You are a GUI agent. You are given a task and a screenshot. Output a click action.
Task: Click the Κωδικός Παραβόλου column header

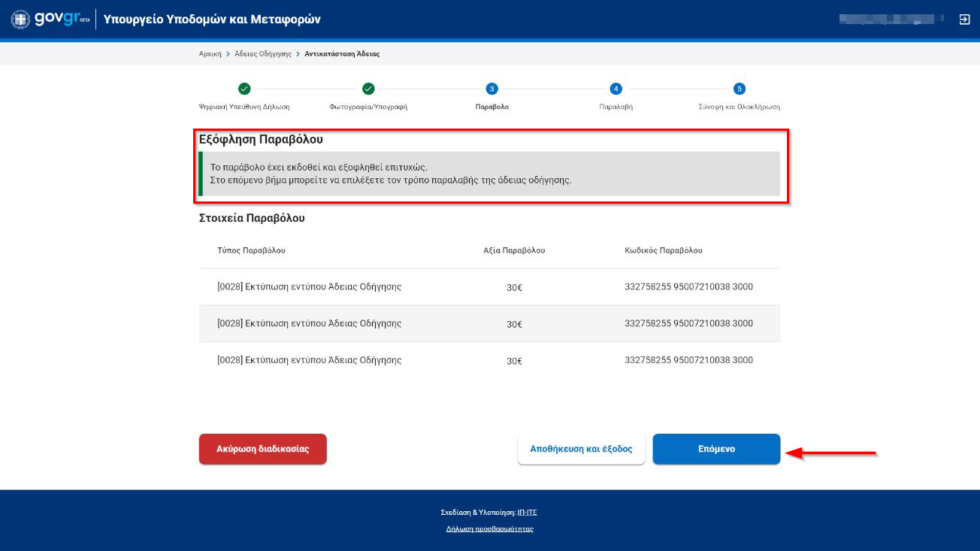[x=663, y=250]
